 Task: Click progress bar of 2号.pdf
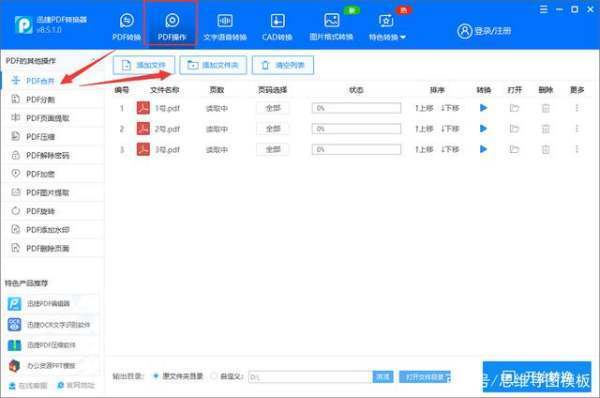pos(356,129)
